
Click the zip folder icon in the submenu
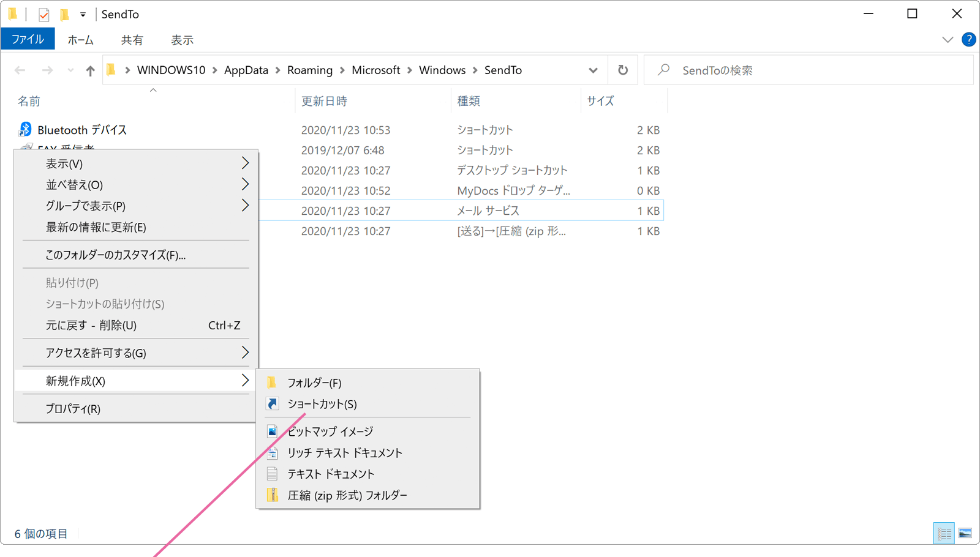(273, 495)
